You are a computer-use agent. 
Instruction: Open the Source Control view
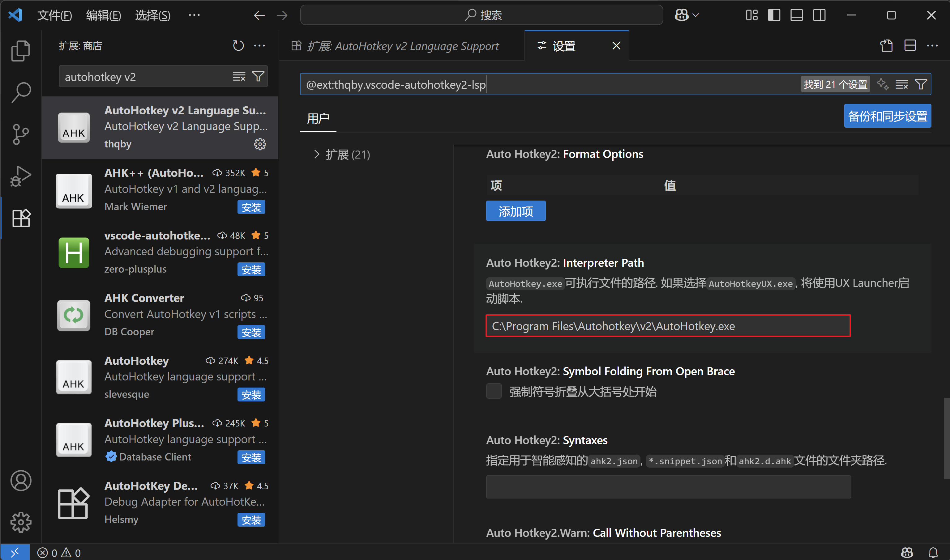click(21, 134)
